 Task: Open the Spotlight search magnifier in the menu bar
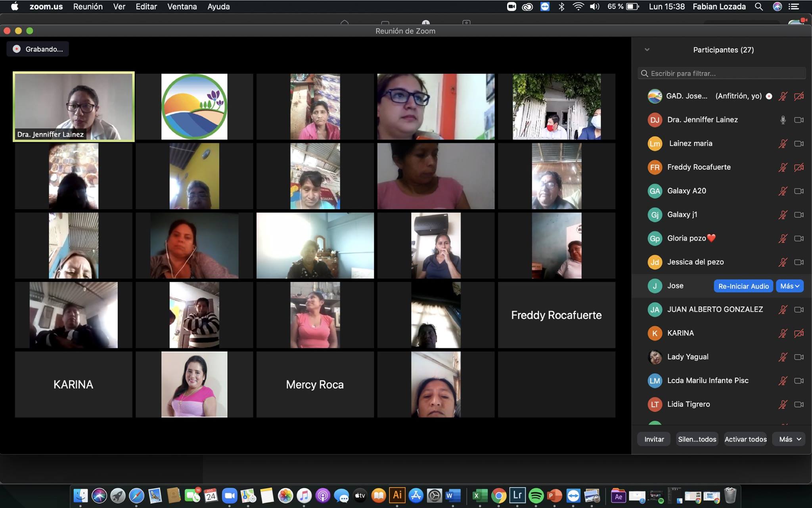pyautogui.click(x=758, y=7)
